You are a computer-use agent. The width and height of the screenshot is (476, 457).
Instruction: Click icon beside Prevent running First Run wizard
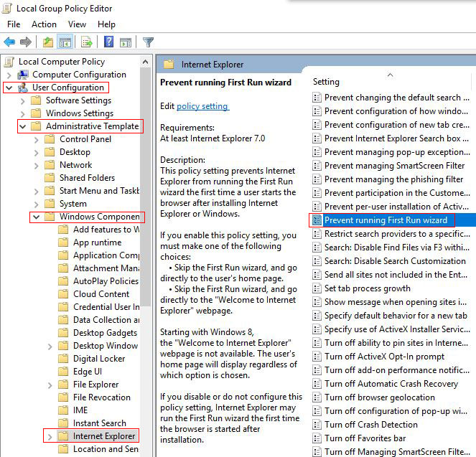coord(317,220)
